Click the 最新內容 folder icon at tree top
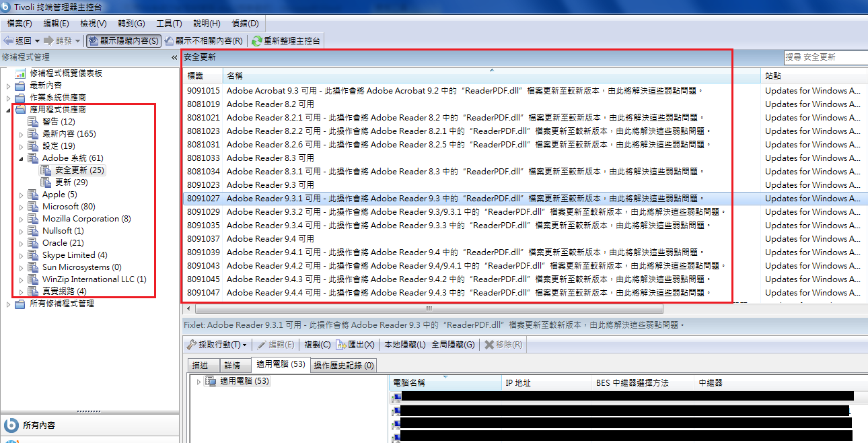 pyautogui.click(x=20, y=86)
